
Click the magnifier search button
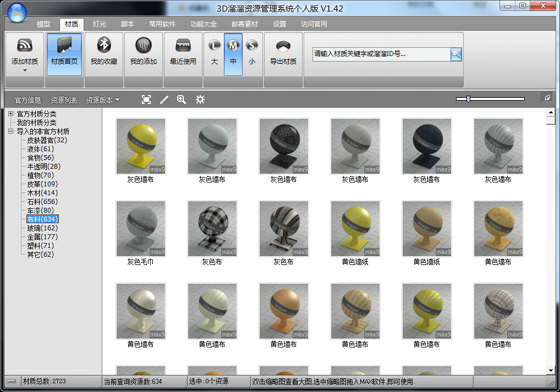tap(456, 54)
